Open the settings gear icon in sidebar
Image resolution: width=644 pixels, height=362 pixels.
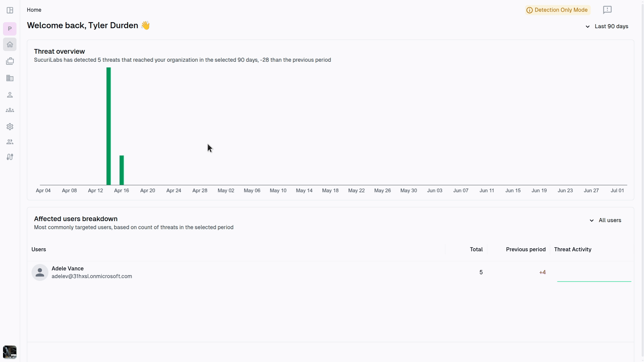tap(10, 127)
